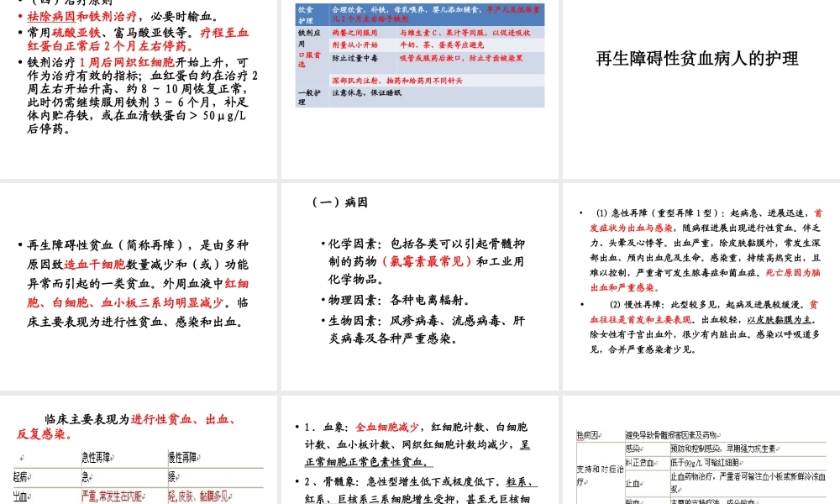Viewport: 840px width, 504px height.
Task: Click the red text (氯霉素最常见)
Action: click(427, 261)
